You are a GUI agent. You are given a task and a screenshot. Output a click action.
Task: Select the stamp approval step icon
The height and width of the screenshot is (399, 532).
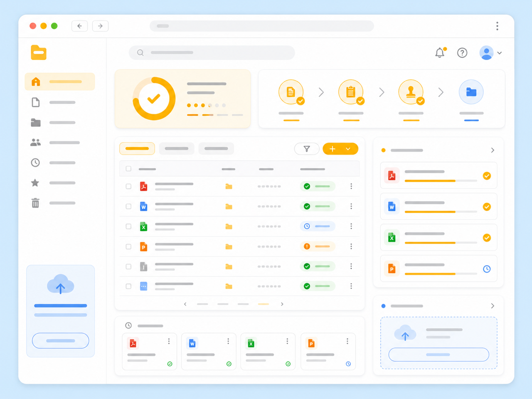[x=411, y=92]
